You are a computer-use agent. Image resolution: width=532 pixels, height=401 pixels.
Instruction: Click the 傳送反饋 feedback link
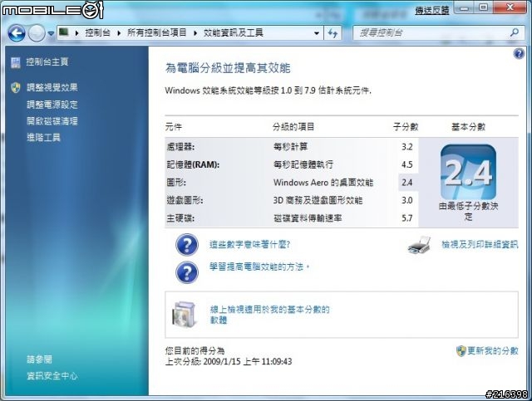[x=432, y=11]
